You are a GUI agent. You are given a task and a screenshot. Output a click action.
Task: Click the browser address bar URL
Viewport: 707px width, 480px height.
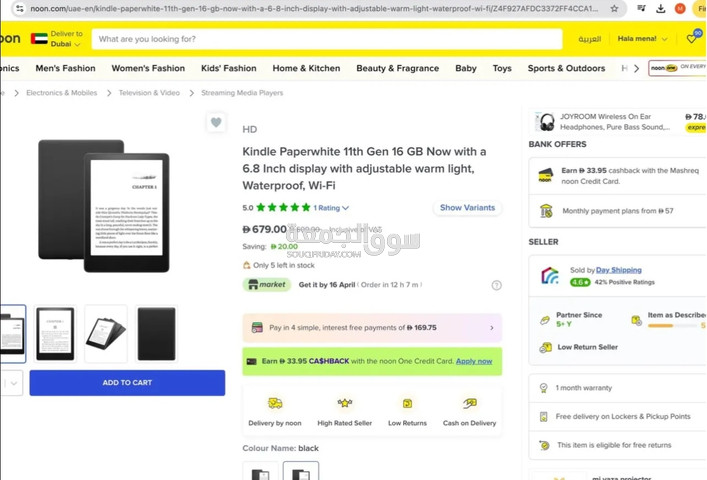(314, 9)
